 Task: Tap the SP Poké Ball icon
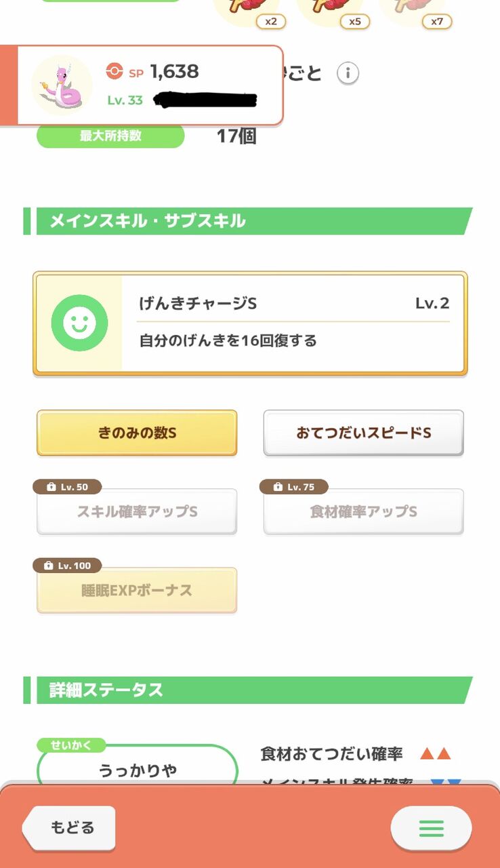tap(114, 71)
